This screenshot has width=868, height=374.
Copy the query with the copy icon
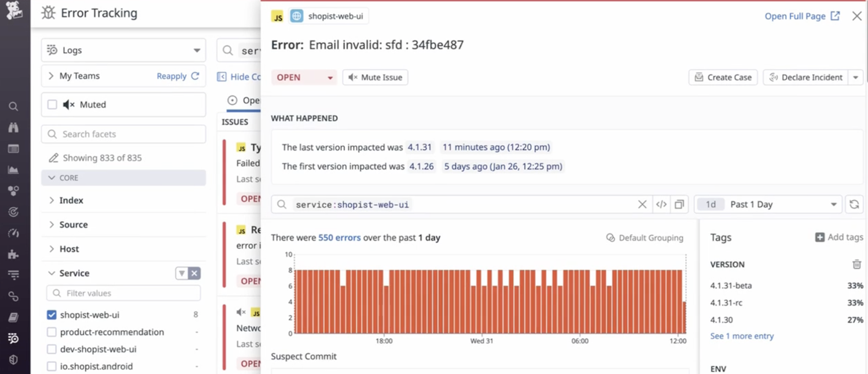pyautogui.click(x=679, y=204)
